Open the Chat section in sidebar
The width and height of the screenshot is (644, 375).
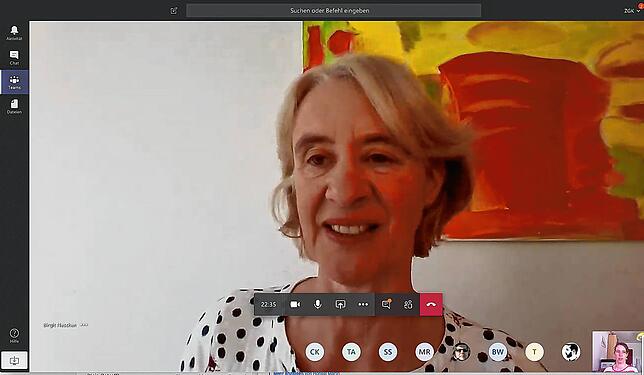[14, 58]
